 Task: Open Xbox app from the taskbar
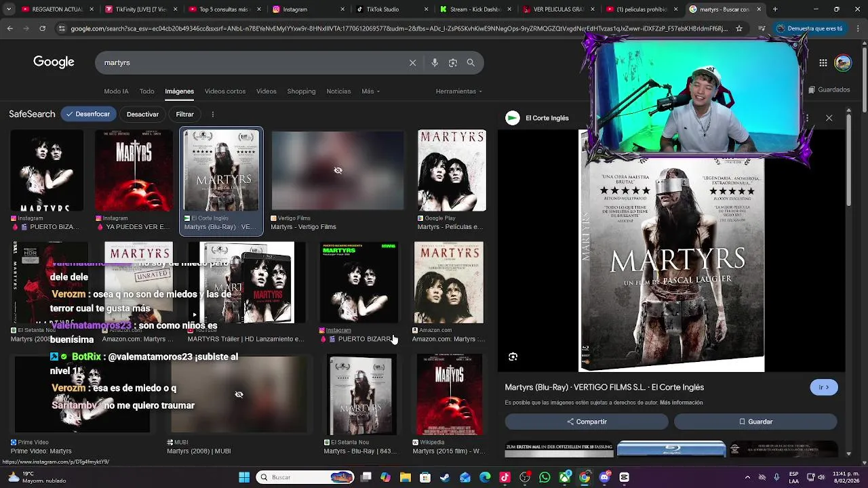click(564, 477)
